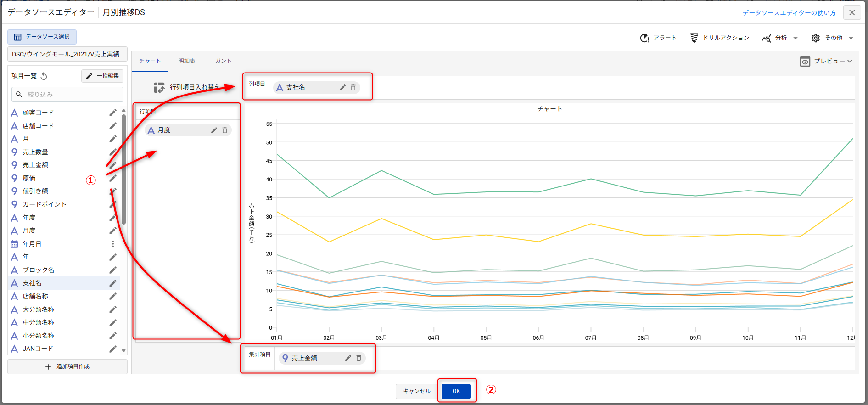Click the reset icon next to 項目一覧
The width and height of the screenshot is (868, 405).
pyautogui.click(x=44, y=76)
